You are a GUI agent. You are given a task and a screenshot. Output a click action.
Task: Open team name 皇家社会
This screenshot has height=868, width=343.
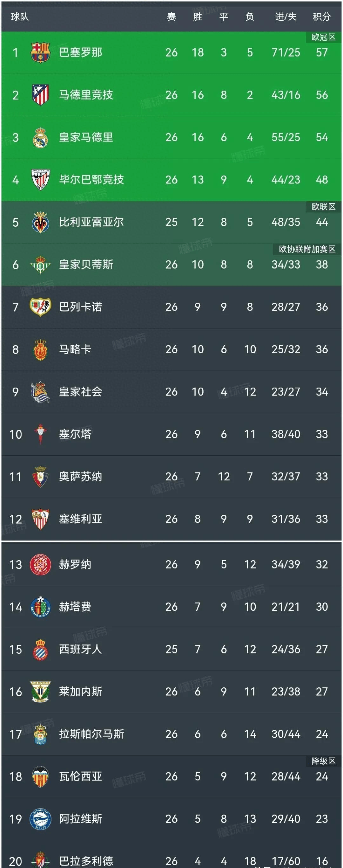pyautogui.click(x=80, y=391)
